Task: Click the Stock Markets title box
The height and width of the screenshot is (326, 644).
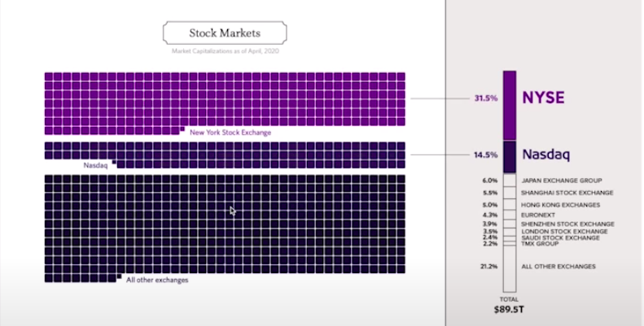Action: pyautogui.click(x=225, y=33)
